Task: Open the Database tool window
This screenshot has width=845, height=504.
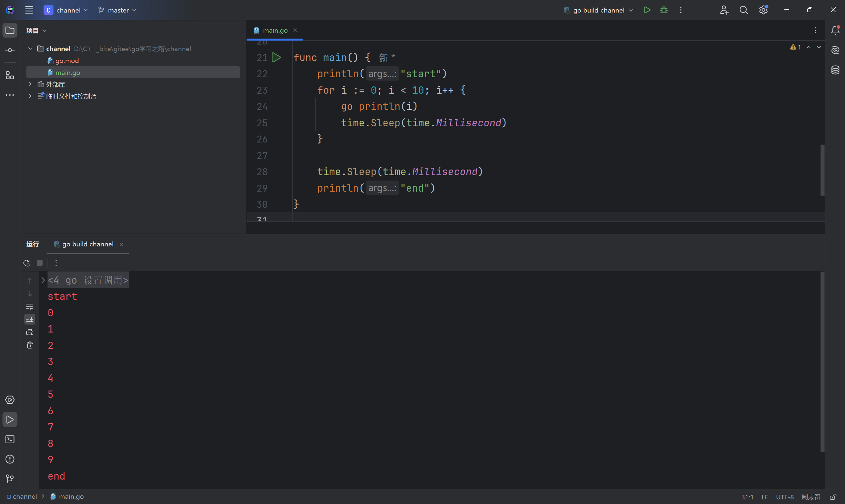Action: click(835, 70)
